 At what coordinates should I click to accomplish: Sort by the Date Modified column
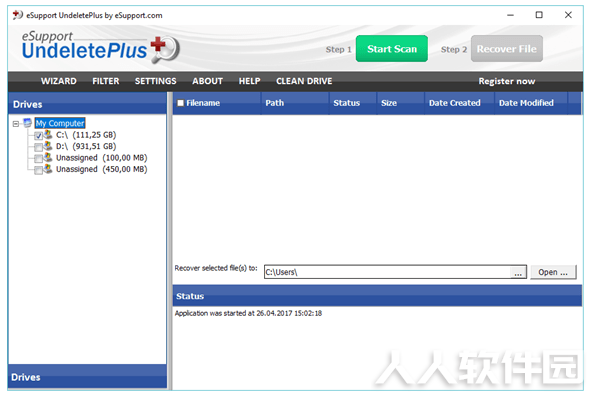coord(531,103)
